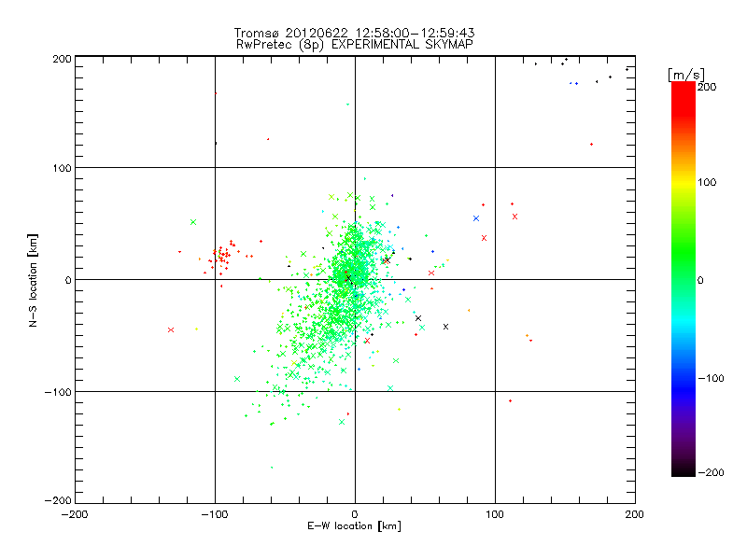Click the '-200' tick on N-S axis
This screenshot has height=560, width=747.
[58, 500]
